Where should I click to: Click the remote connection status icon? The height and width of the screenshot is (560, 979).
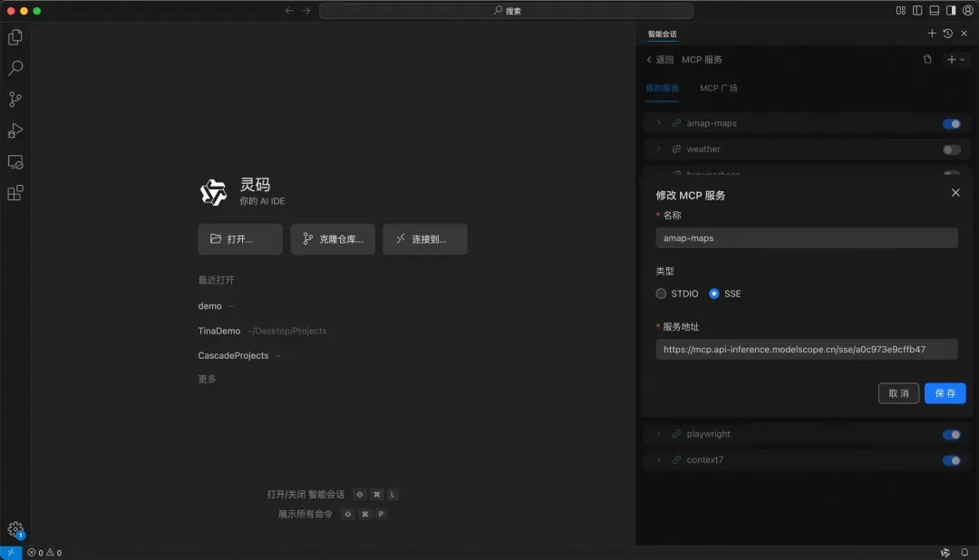click(x=11, y=553)
